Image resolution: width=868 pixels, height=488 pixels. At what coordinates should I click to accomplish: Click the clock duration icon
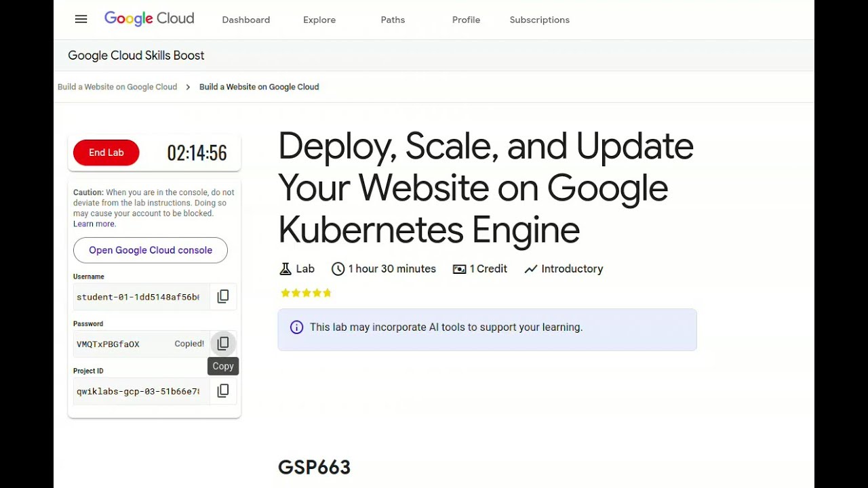[338, 269]
